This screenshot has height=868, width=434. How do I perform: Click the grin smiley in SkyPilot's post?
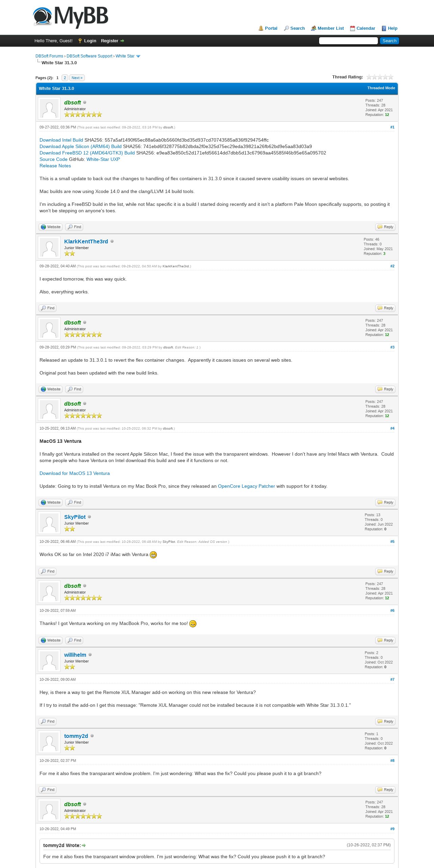click(x=153, y=555)
